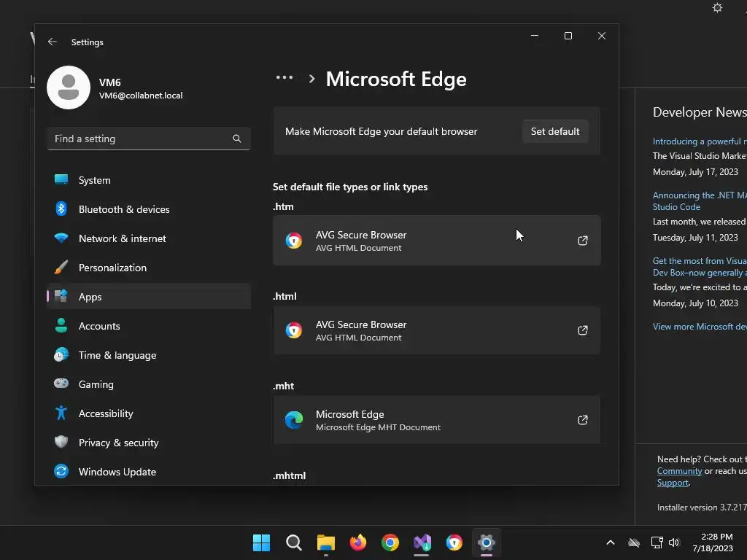
Task: Click the Settings gear on taskbar
Action: coord(487,542)
